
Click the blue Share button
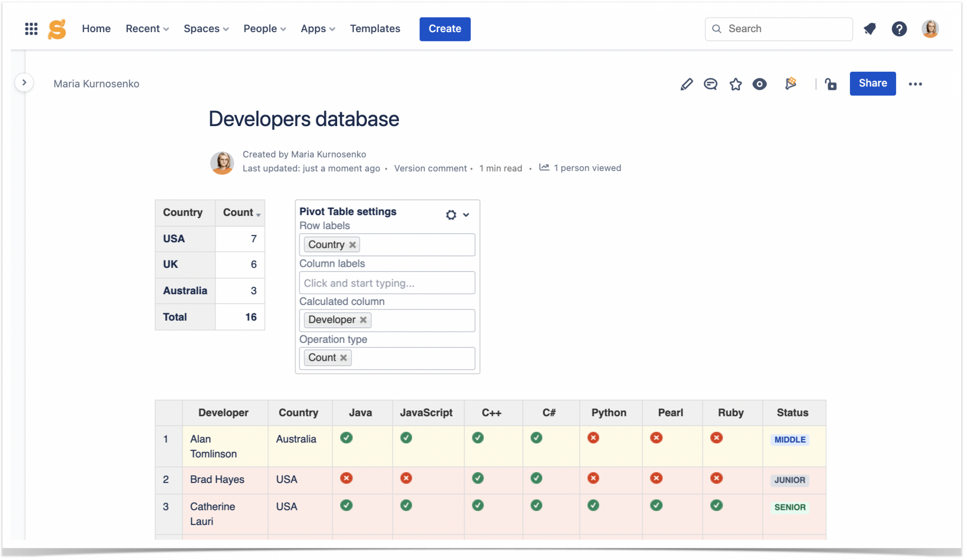[873, 83]
